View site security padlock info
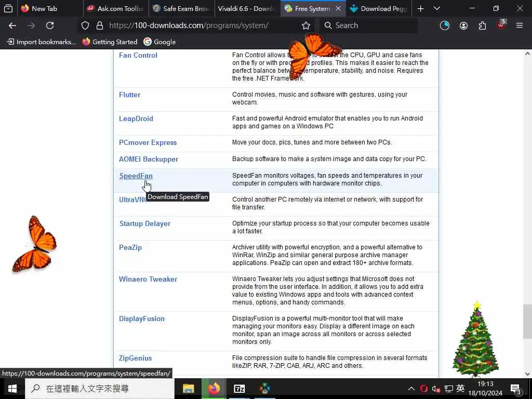532x399 pixels. 100,25
